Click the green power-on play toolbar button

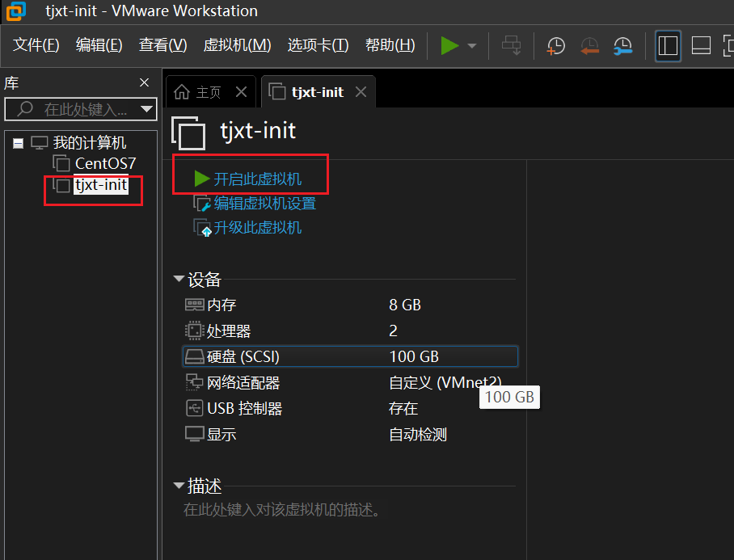click(x=449, y=46)
